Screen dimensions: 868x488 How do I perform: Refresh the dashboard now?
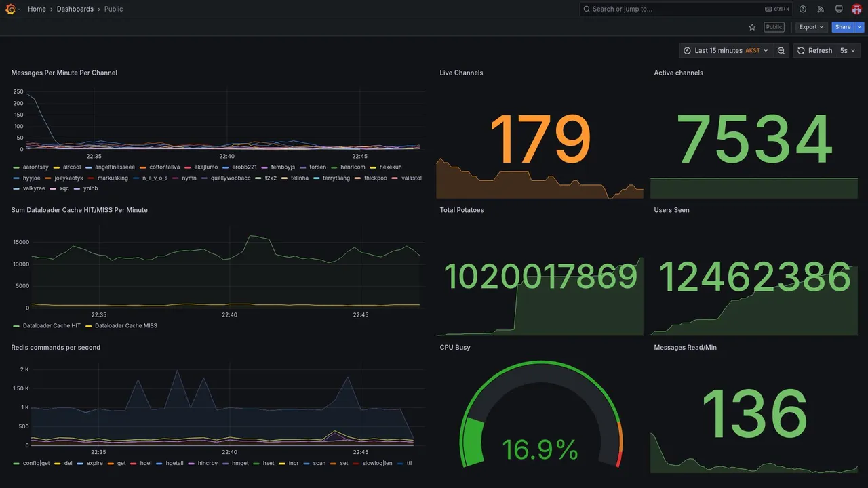click(x=814, y=51)
